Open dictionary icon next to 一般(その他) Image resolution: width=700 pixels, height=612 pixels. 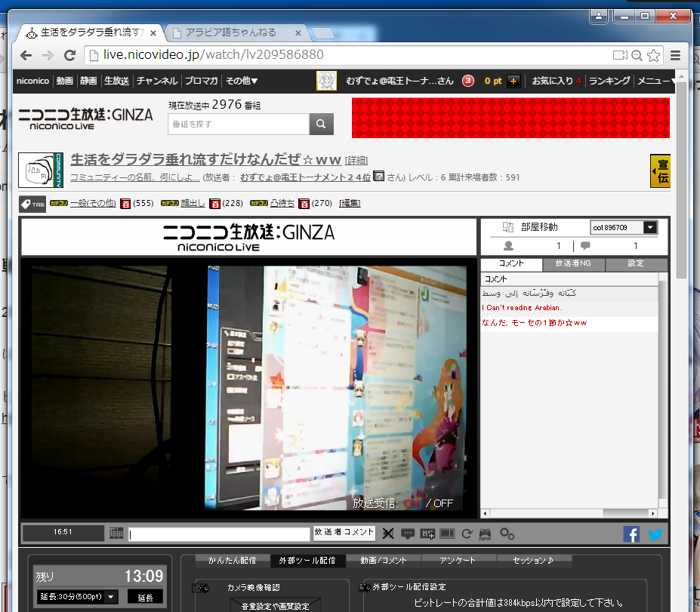pyautogui.click(x=125, y=204)
